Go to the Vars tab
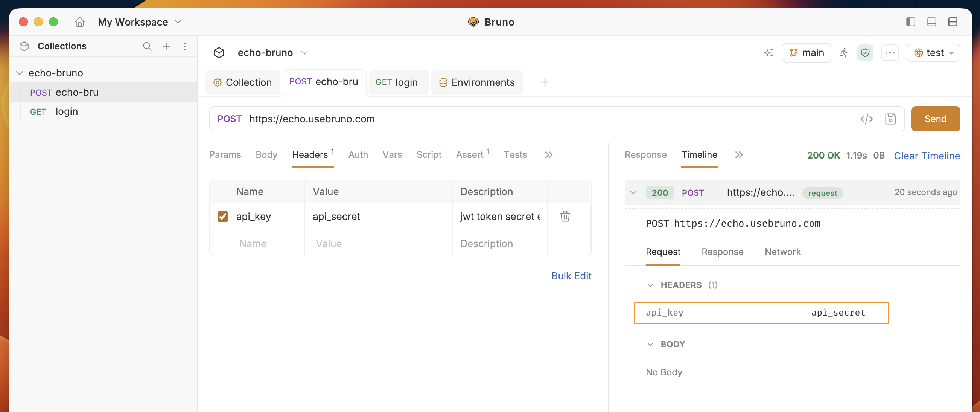 (392, 155)
